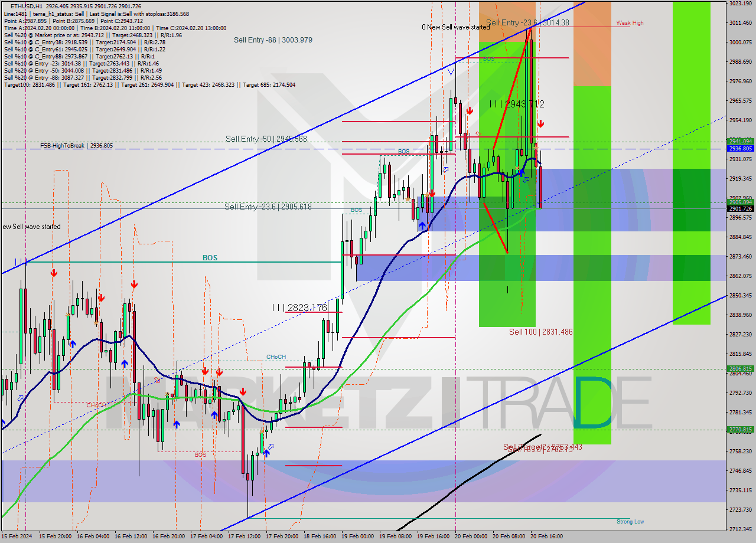This screenshot has height=543, width=756.
Task: Click the 3000.075 price axis value
Action: coord(740,42)
